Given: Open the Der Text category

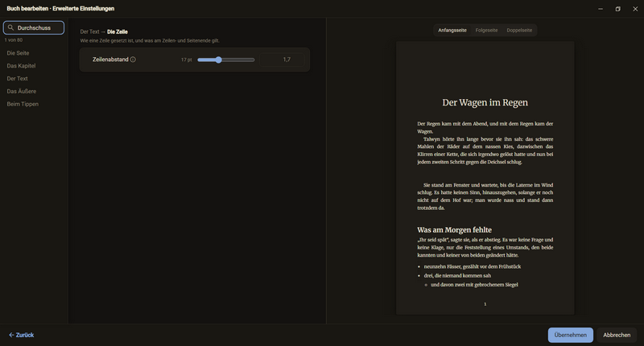Looking at the screenshot, I should click(x=17, y=78).
